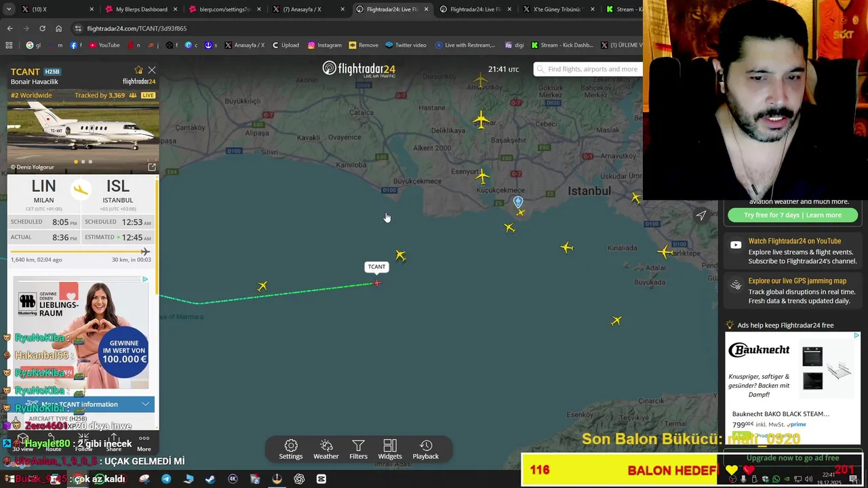Show the flight Route

click(x=54, y=443)
